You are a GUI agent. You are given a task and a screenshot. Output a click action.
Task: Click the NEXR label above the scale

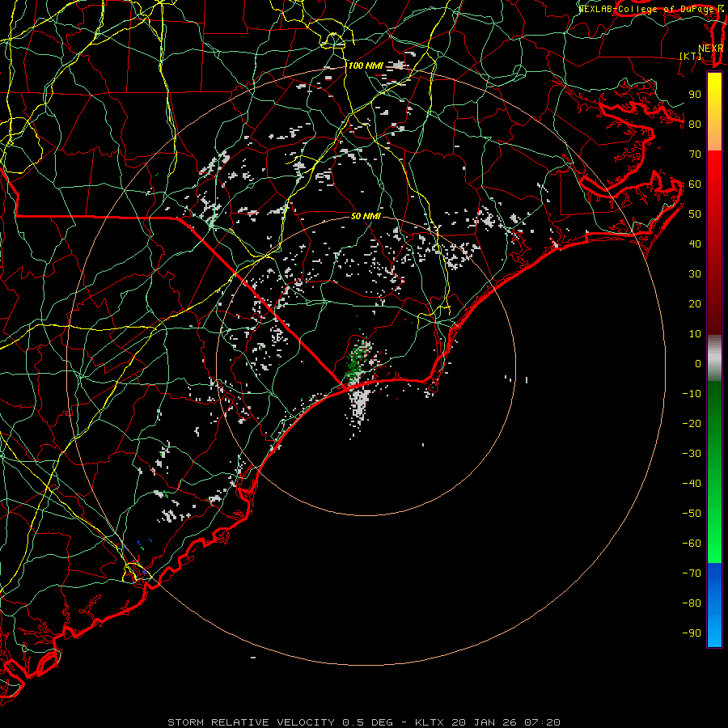point(711,49)
